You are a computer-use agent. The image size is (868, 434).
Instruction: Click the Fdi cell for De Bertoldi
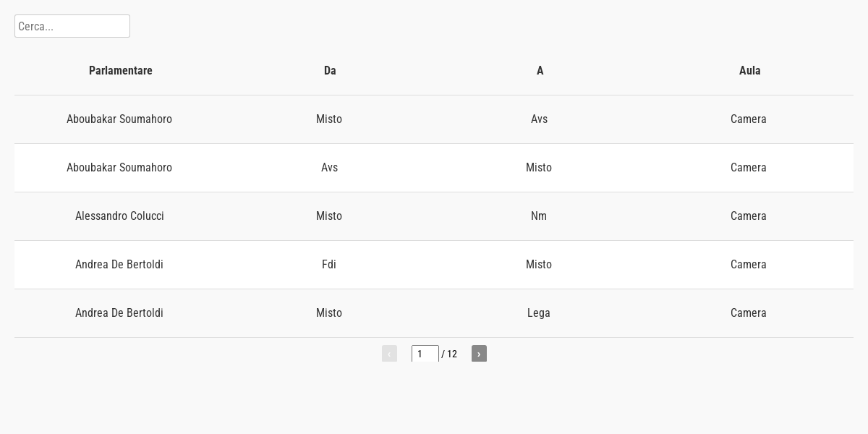[x=329, y=265]
